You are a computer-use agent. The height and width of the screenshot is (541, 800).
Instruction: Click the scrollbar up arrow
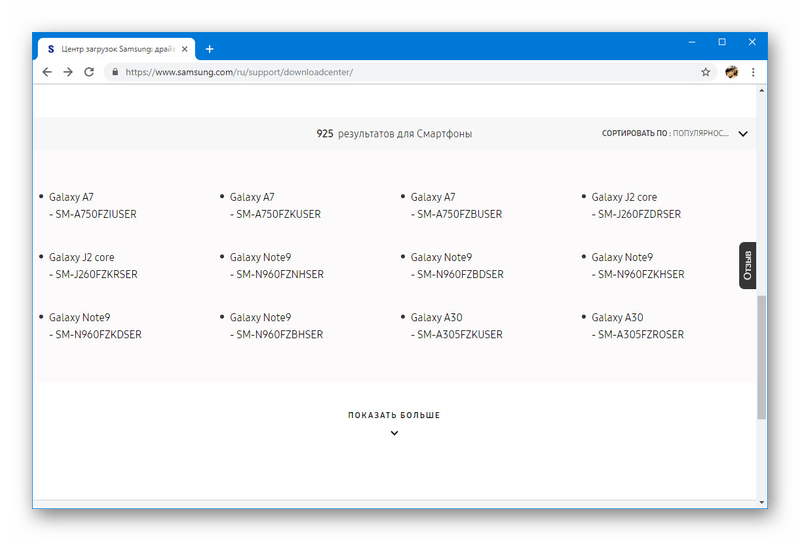761,90
